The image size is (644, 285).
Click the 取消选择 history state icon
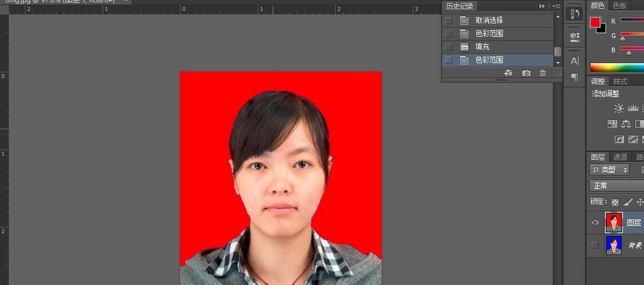click(x=464, y=20)
